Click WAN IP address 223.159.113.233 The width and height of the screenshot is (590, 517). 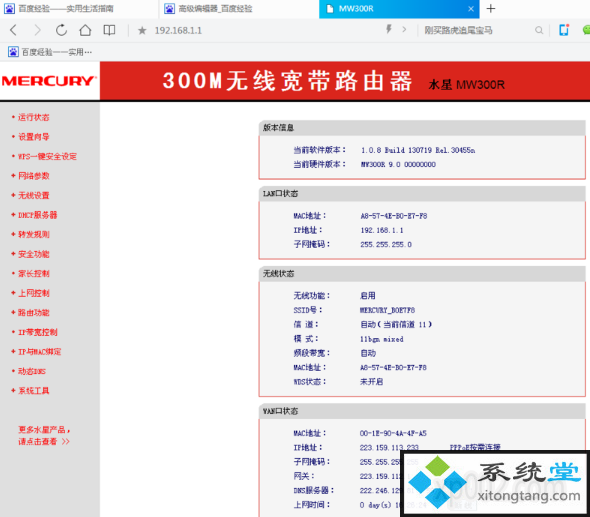point(389,448)
